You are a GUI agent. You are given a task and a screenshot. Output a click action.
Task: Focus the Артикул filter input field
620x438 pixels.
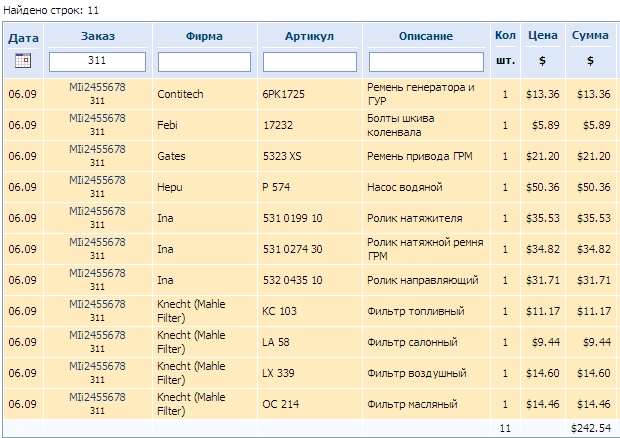click(310, 62)
